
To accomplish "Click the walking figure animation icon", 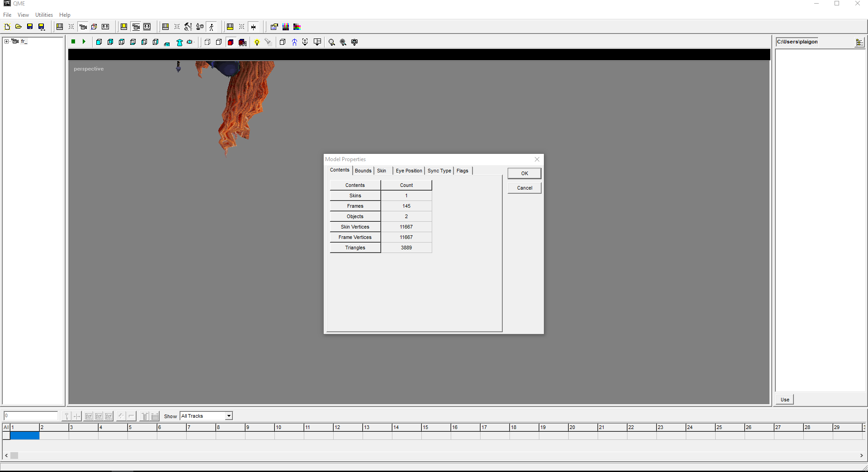I will (x=211, y=27).
